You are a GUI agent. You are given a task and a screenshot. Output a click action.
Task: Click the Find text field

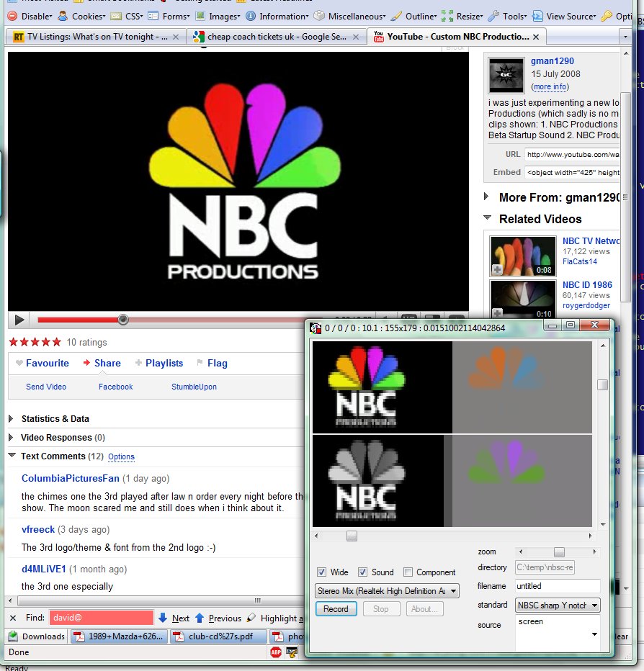click(101, 618)
